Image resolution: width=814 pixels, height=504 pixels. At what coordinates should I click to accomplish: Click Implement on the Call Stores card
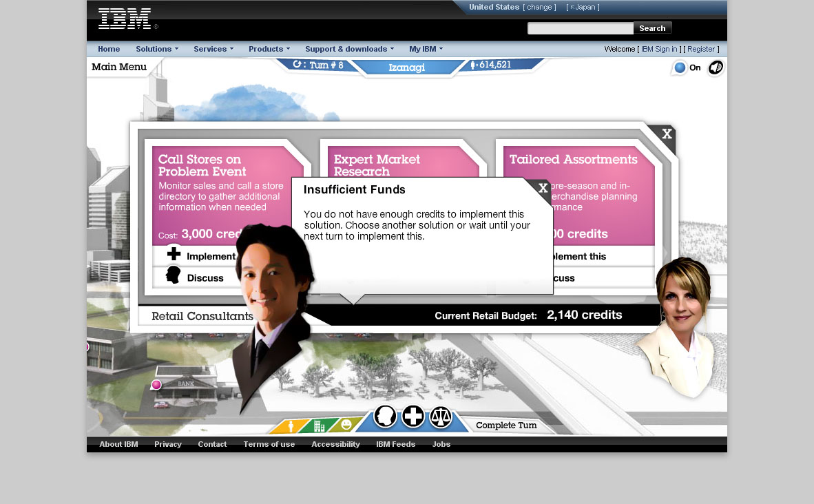coord(211,256)
